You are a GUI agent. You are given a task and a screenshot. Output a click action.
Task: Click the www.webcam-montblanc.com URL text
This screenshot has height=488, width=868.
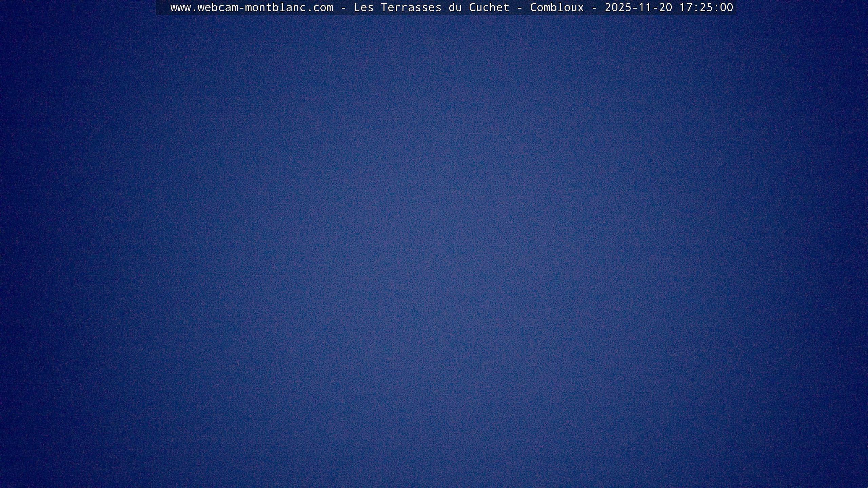pyautogui.click(x=252, y=7)
